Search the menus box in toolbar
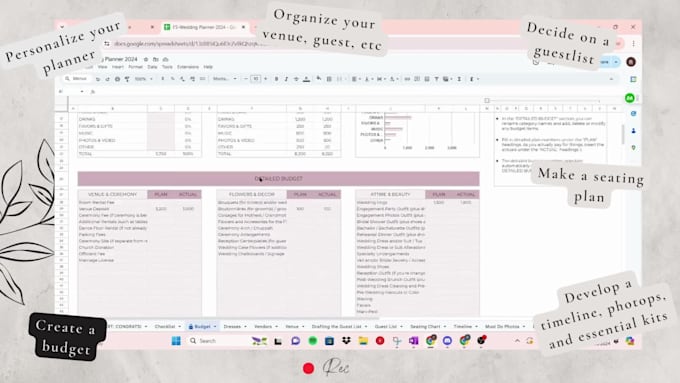680x383 pixels. (x=77, y=79)
